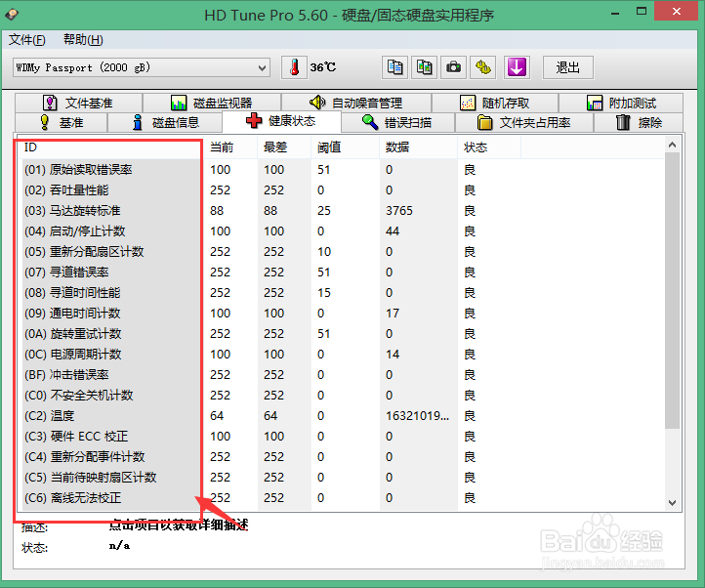Select row (09) 通电时间计数
This screenshot has height=588, width=705.
tap(341, 314)
